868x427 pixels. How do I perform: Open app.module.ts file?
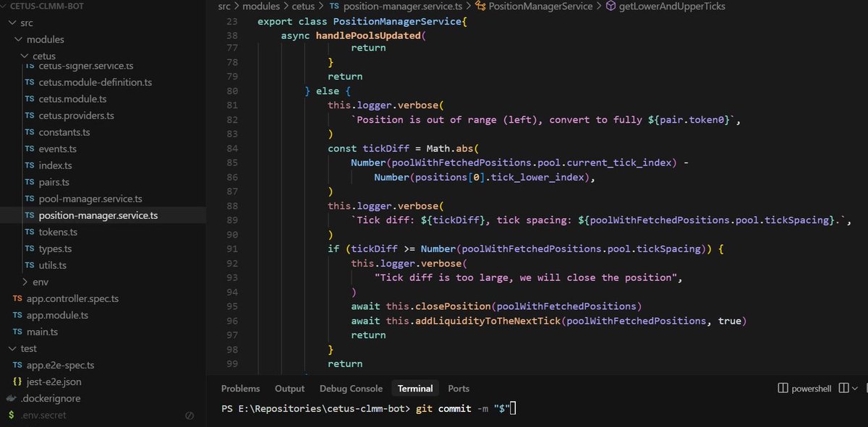coord(57,315)
